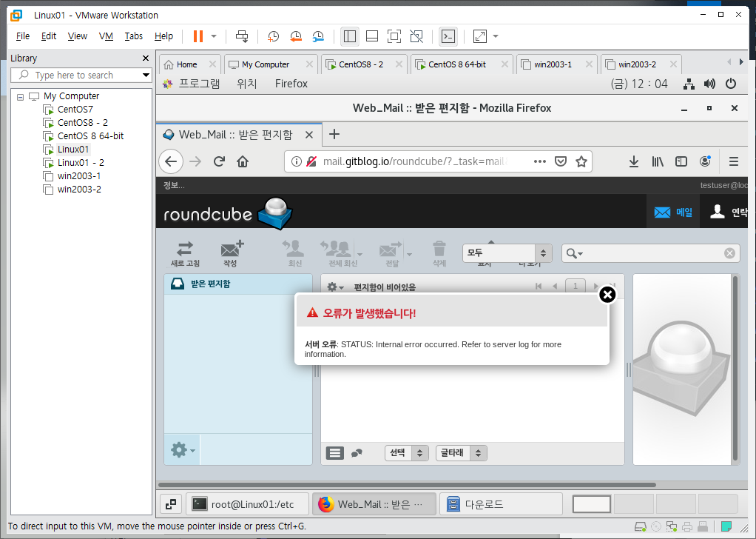Viewport: 756px width, 539px height.
Task: Open the Edit menu
Action: pos(49,36)
